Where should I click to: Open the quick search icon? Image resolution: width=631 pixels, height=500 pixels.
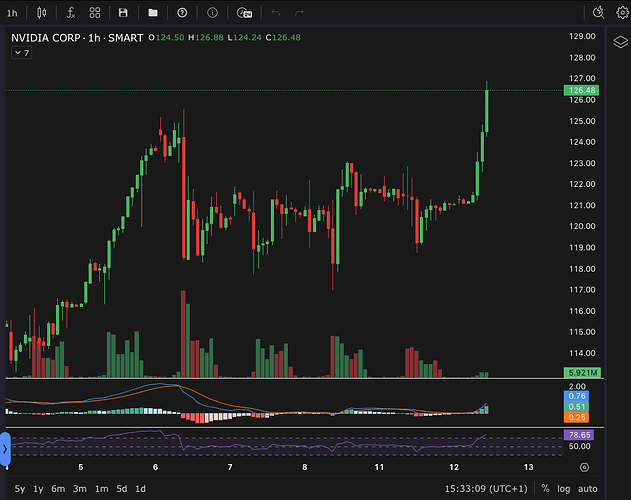599,12
